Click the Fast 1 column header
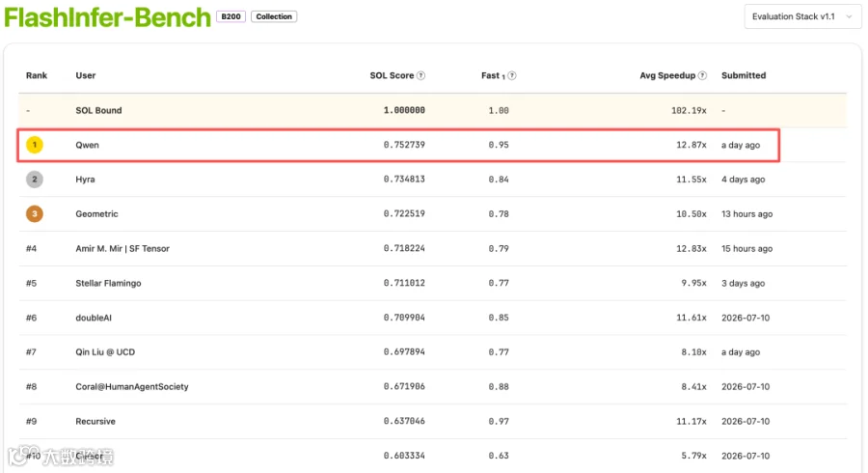 tap(493, 75)
